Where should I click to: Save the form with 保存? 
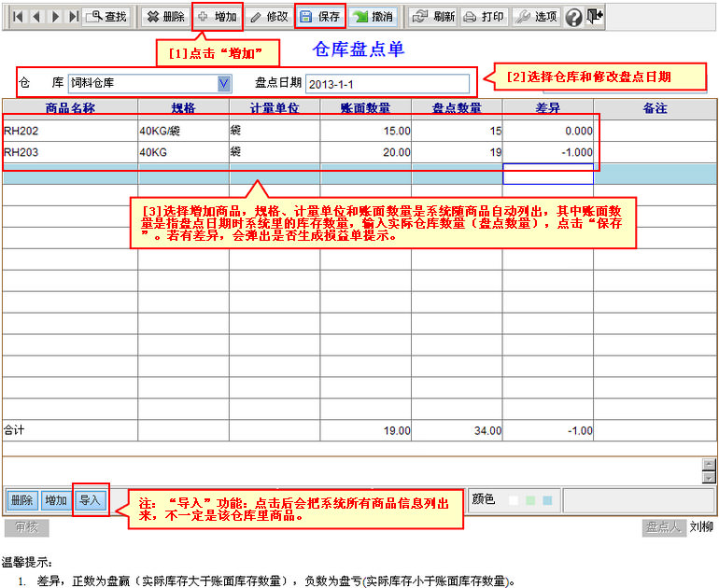[x=320, y=17]
